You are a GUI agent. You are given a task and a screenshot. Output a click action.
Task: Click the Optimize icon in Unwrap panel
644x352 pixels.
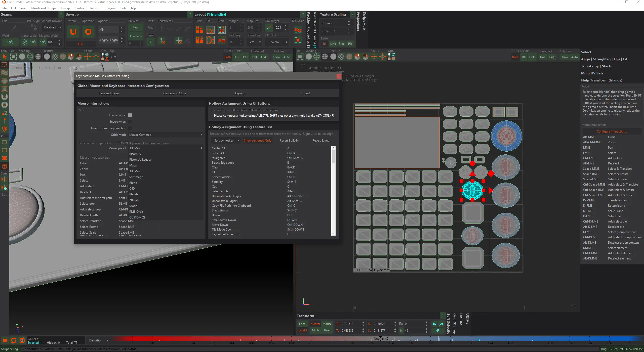(88, 32)
